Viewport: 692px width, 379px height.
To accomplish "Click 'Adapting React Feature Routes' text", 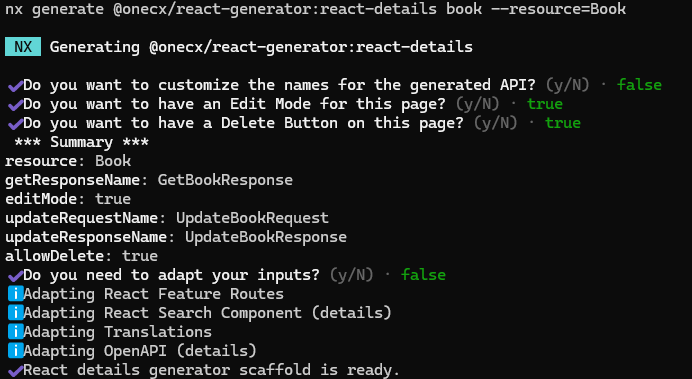I will 154,294.
